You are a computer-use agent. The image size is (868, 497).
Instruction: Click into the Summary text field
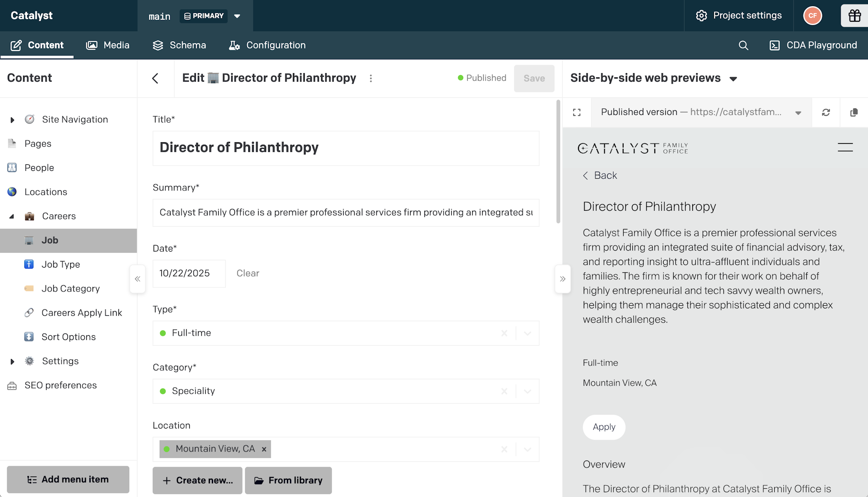(345, 213)
